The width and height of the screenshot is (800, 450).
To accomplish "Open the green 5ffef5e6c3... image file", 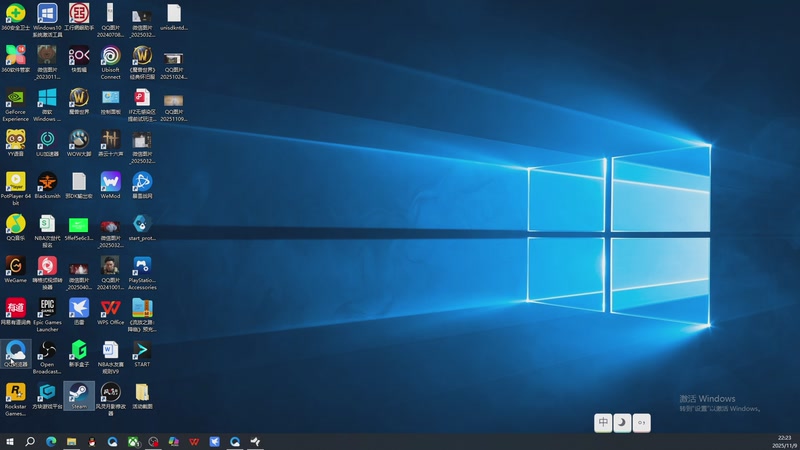I will click(x=79, y=227).
